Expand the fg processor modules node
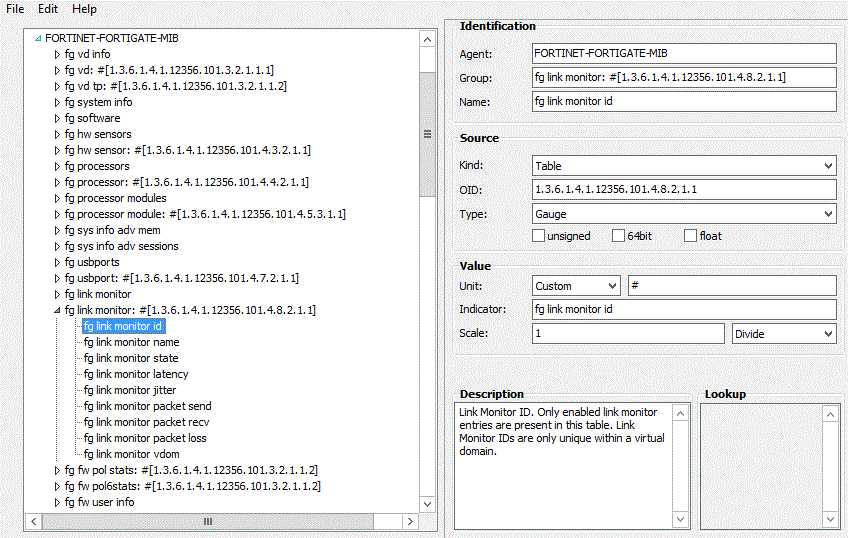848x538 pixels. point(57,198)
